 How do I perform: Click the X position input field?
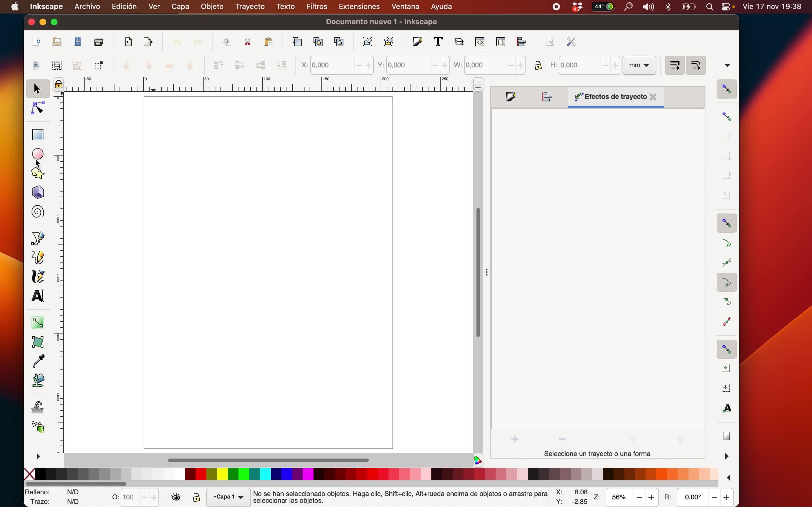(x=332, y=65)
